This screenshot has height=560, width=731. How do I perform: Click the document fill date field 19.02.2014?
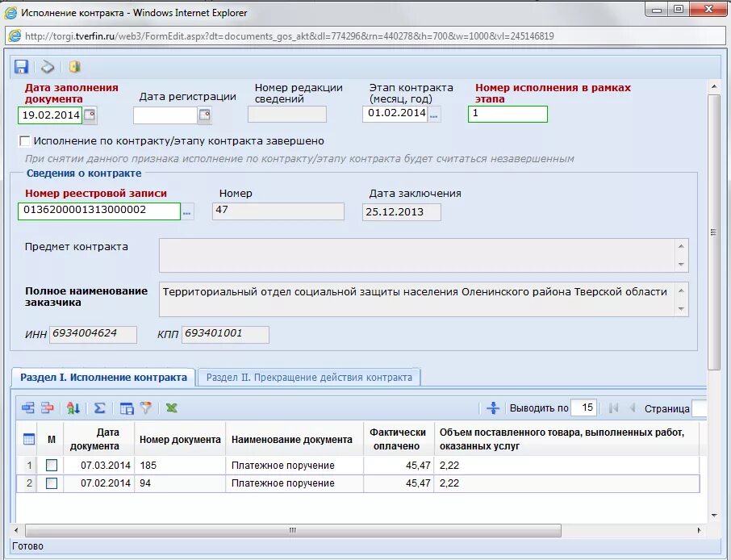click(x=50, y=115)
